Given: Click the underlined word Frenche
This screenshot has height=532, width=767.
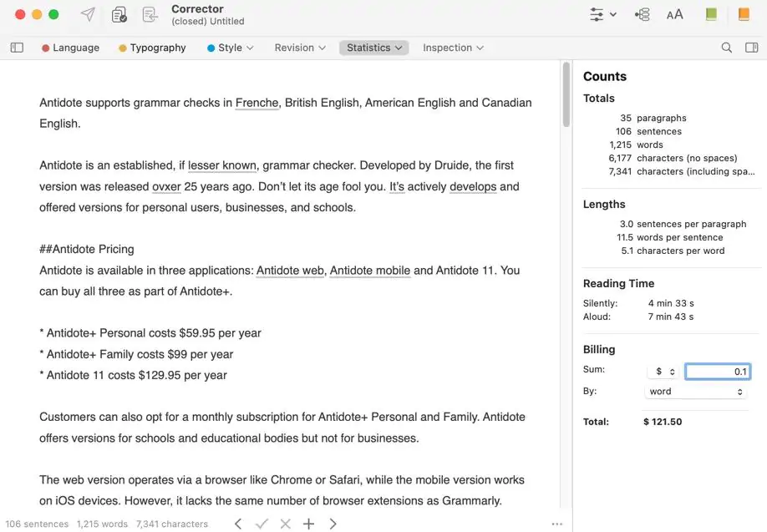Looking at the screenshot, I should [257, 103].
